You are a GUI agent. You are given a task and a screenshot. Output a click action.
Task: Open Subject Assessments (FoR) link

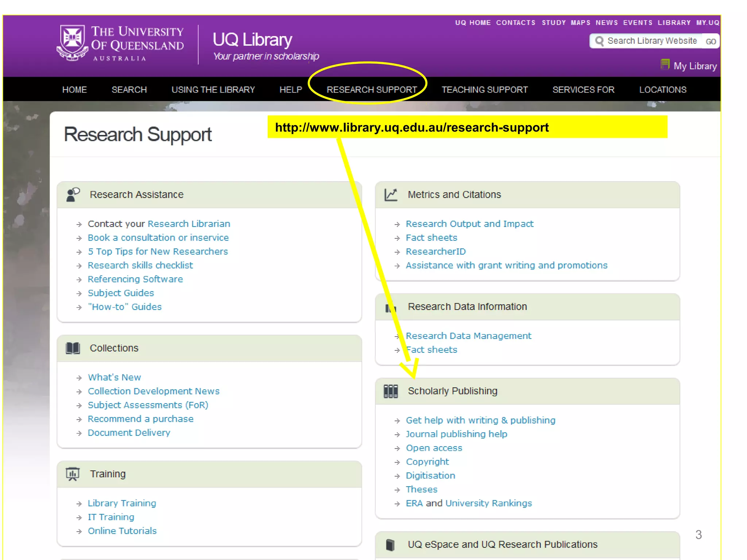pos(148,405)
